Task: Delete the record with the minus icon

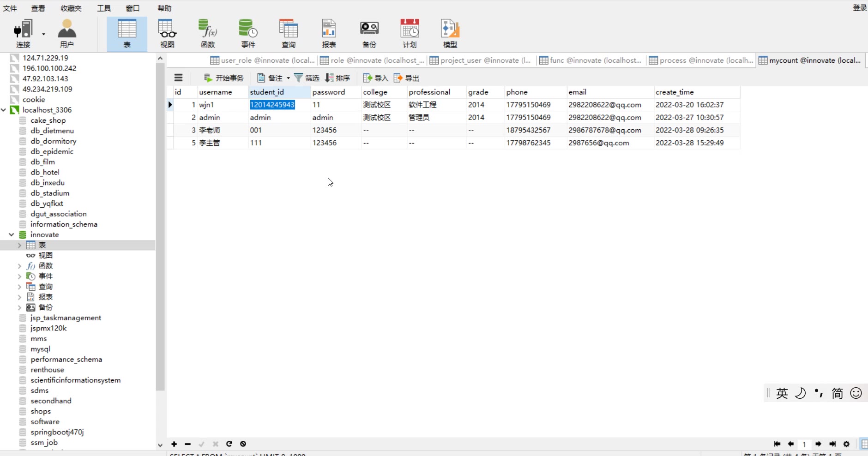Action: 187,444
